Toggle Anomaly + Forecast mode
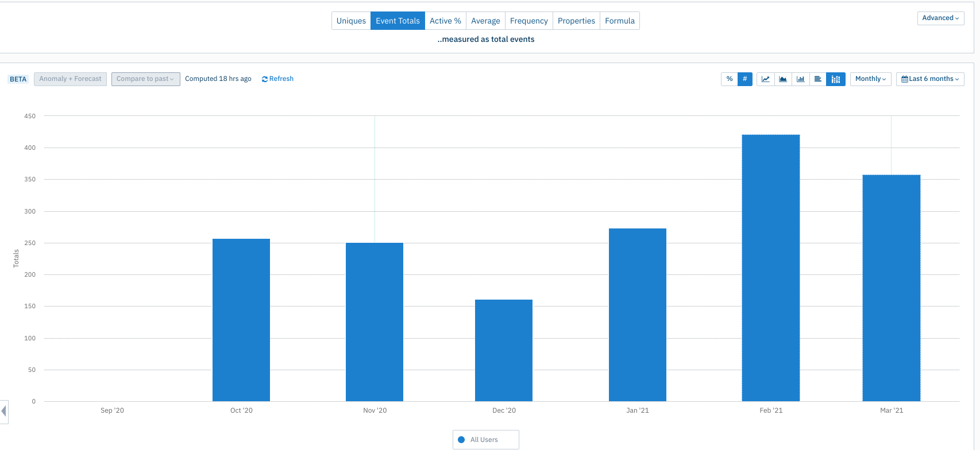Image resolution: width=980 pixels, height=450 pixels. pos(70,79)
